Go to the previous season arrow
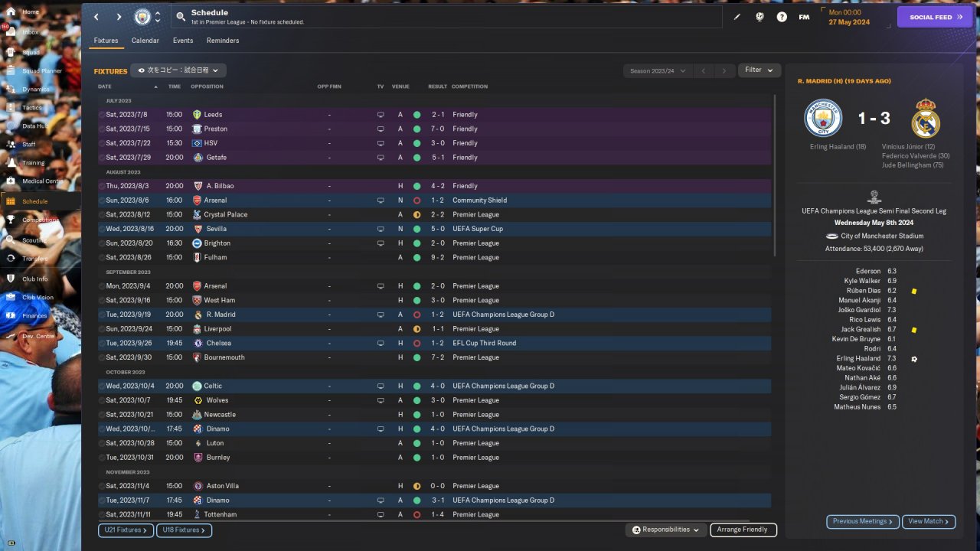The width and height of the screenshot is (980, 551). click(703, 71)
